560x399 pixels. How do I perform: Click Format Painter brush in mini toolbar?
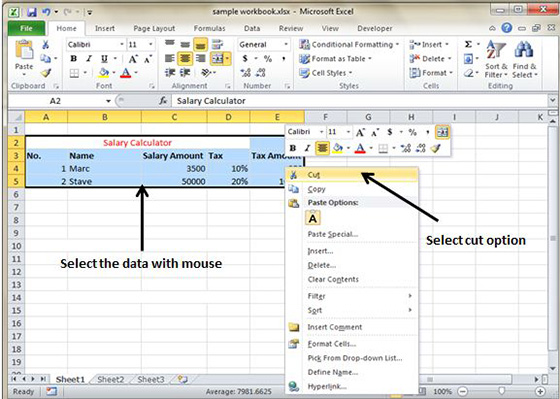[436, 148]
